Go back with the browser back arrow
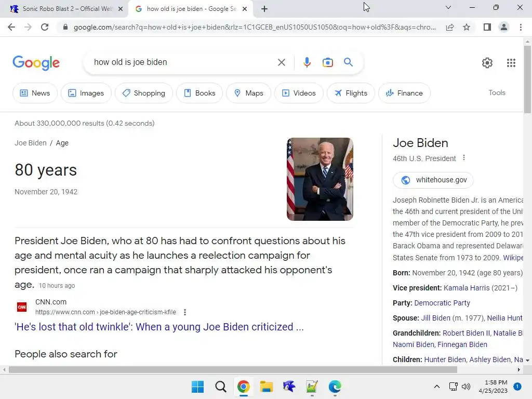This screenshot has height=399, width=532. pyautogui.click(x=11, y=27)
